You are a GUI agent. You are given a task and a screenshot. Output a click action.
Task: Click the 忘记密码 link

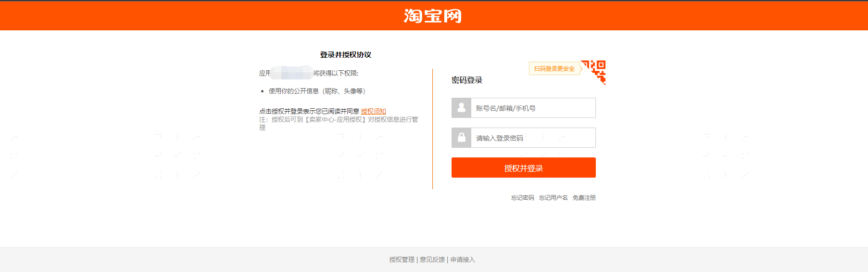[522, 198]
